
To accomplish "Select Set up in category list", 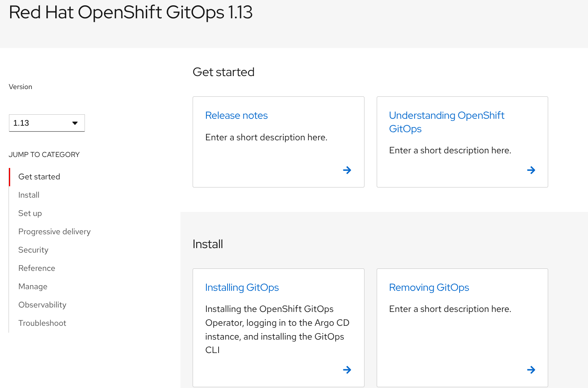I will (x=30, y=213).
